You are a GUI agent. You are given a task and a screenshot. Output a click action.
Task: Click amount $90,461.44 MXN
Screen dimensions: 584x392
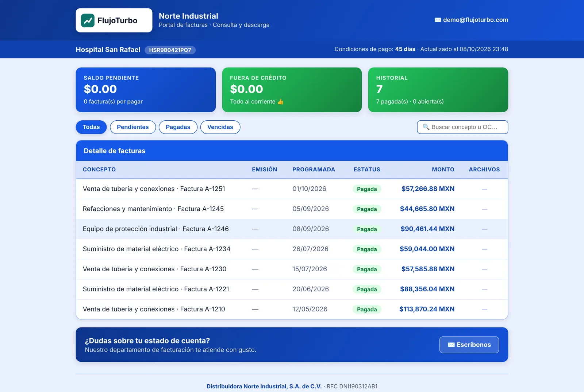tap(427, 229)
